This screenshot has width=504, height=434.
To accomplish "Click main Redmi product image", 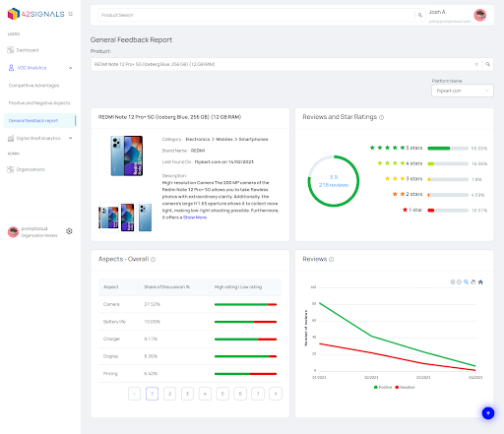I will click(127, 155).
